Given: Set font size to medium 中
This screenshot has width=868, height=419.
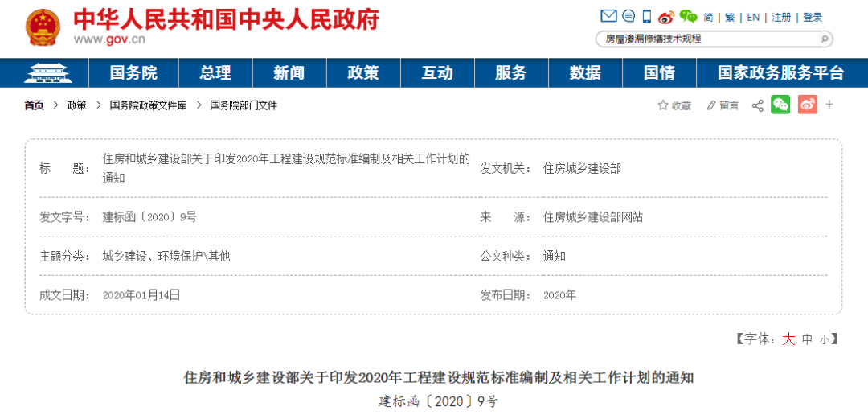Looking at the screenshot, I should coord(808,339).
